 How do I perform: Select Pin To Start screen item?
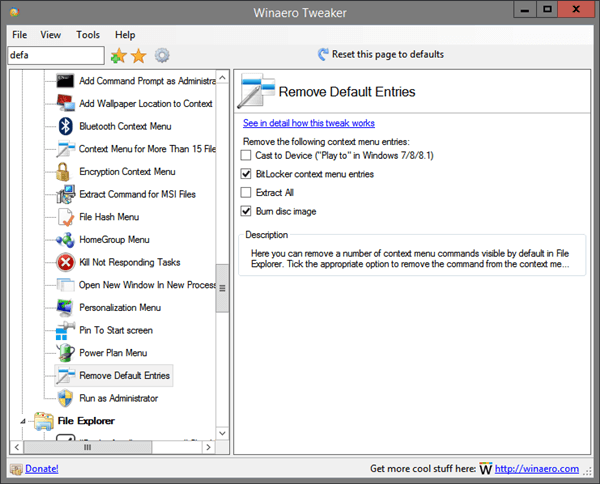tap(116, 330)
